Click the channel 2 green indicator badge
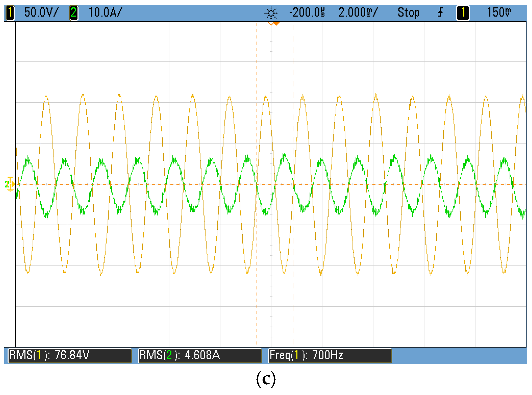 (74, 12)
